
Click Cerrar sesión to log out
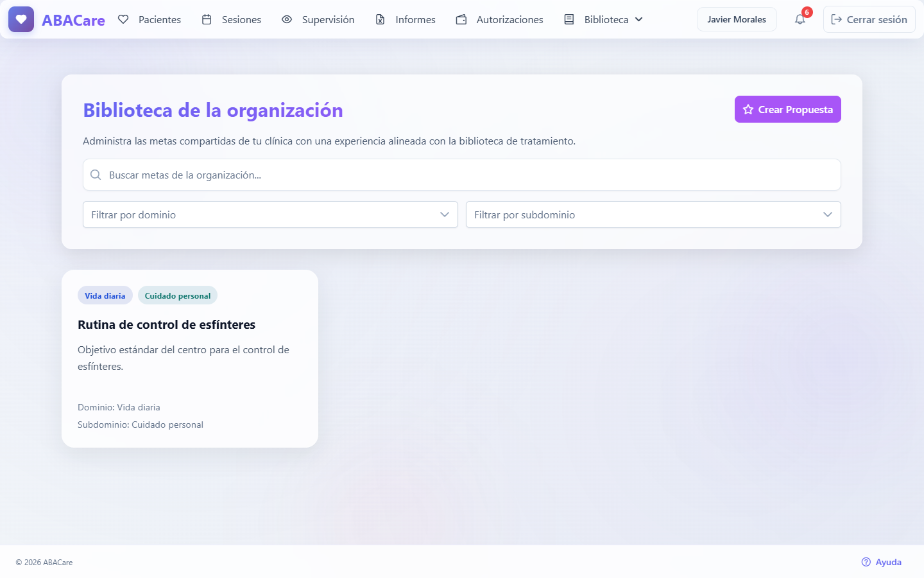[x=869, y=19]
